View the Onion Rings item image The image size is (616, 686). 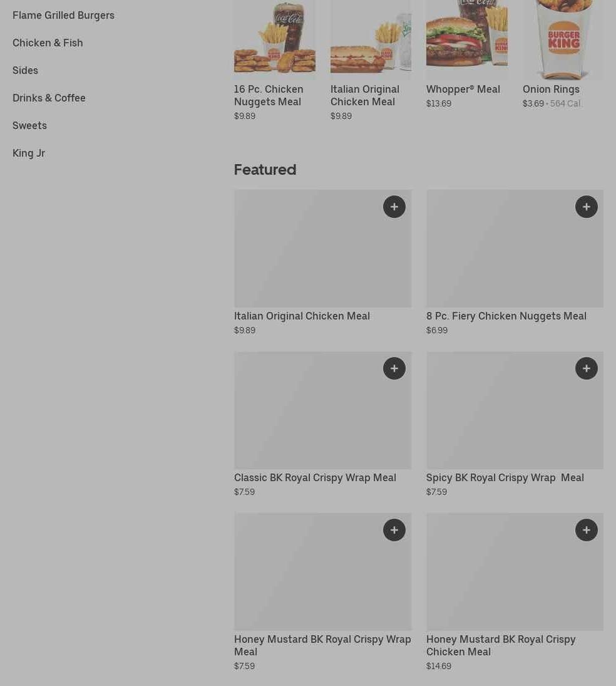point(563,39)
